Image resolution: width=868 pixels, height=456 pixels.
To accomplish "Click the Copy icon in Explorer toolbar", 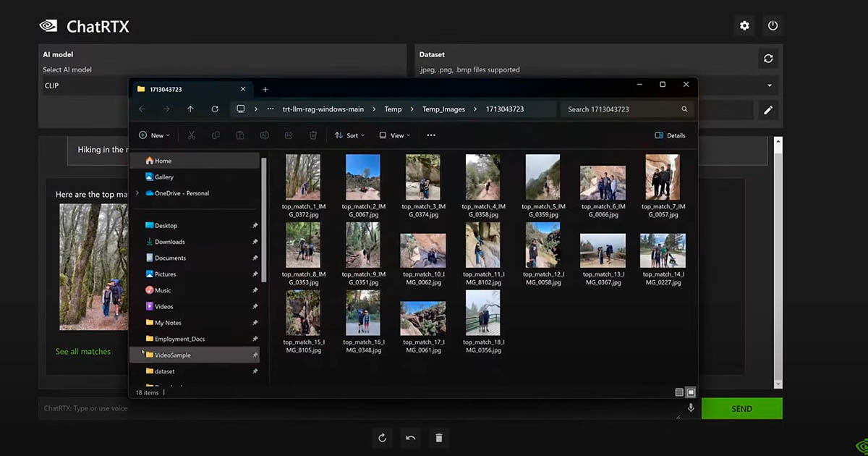I will pos(216,135).
